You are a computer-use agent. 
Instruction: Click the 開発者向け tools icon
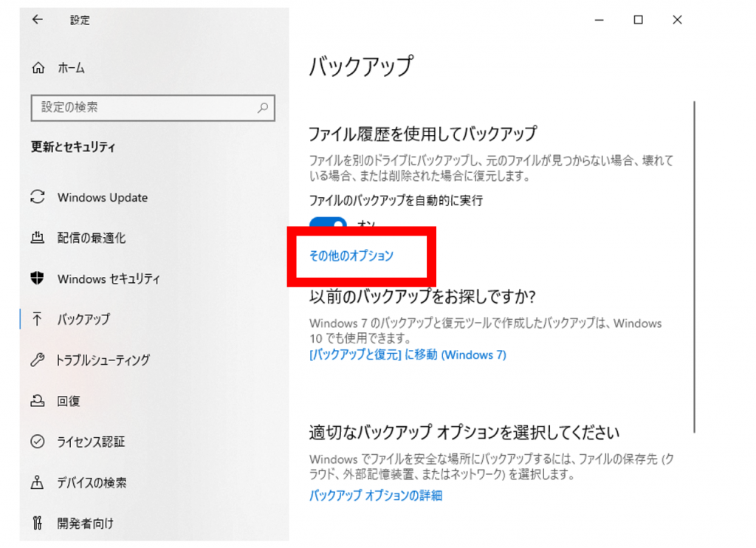[x=37, y=524]
